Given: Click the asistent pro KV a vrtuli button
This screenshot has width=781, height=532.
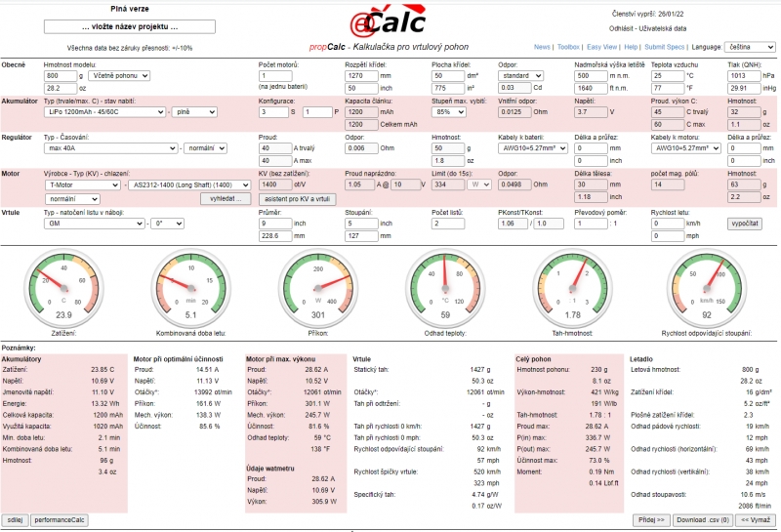Looking at the screenshot, I should (297, 198).
